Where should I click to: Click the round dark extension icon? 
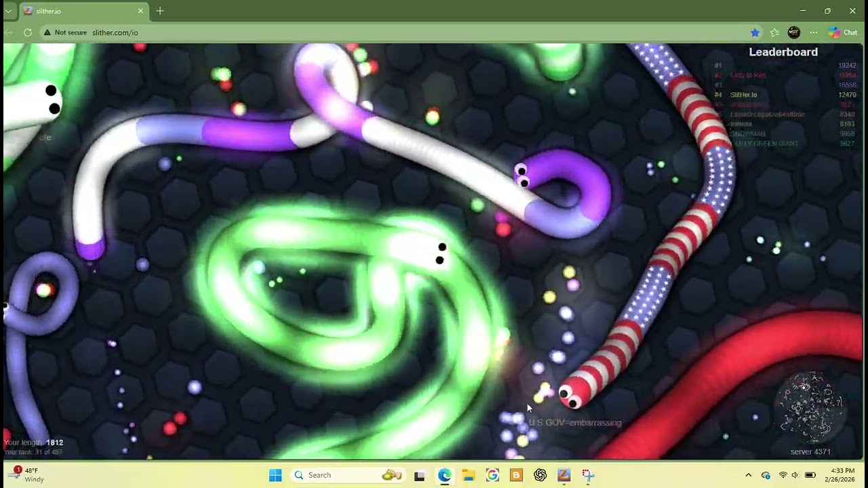794,33
